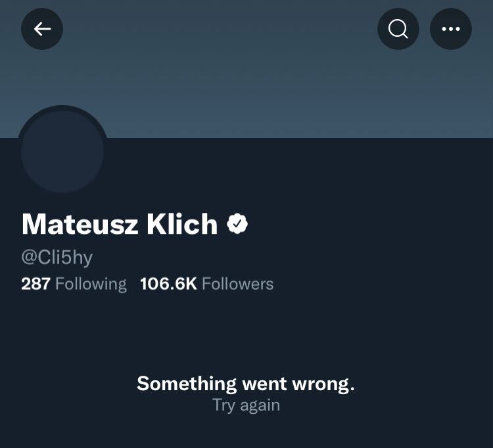Open the blank circular profile picture
This screenshot has height=448, width=493.
tap(62, 151)
